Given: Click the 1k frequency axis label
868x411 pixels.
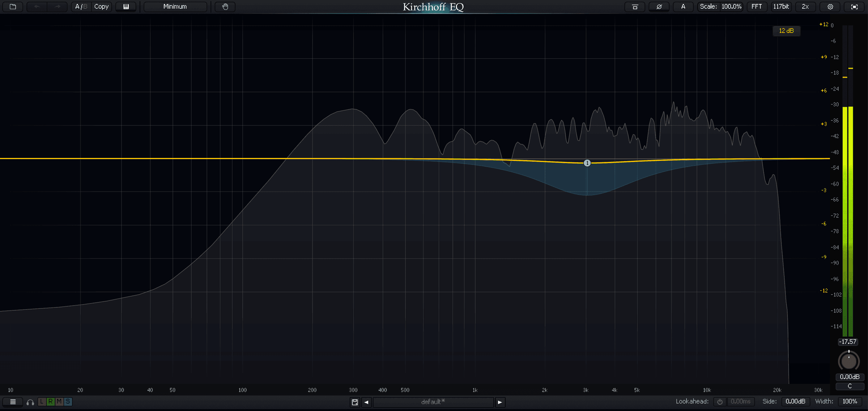Looking at the screenshot, I should click(475, 390).
